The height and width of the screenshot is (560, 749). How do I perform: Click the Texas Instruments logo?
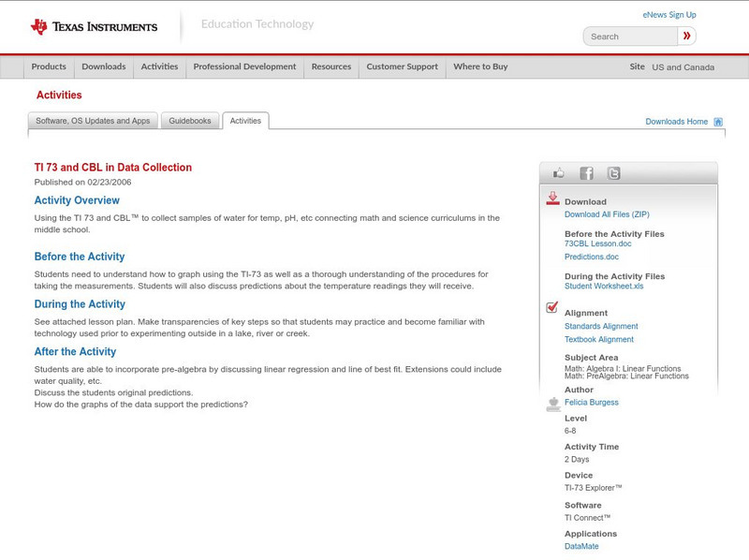point(94,27)
